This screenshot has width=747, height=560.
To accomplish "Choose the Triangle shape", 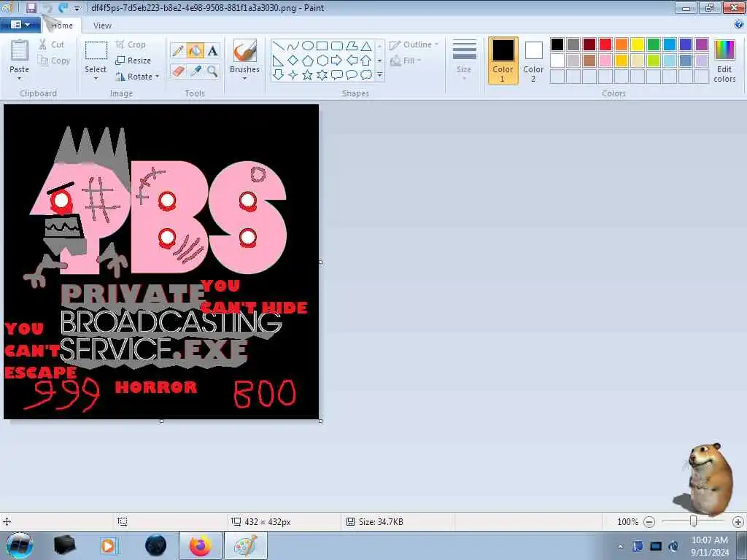I will (x=366, y=46).
